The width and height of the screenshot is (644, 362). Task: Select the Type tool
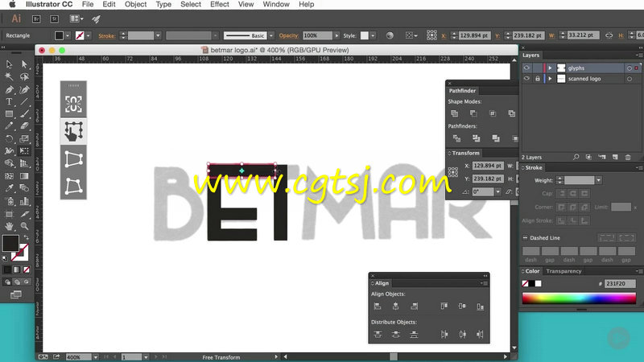(x=9, y=101)
